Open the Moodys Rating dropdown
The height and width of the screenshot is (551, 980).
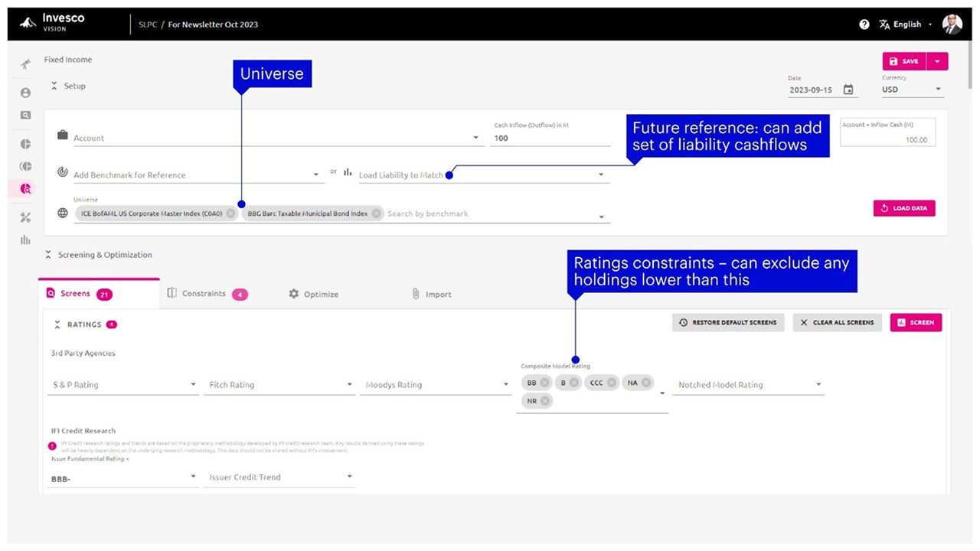(x=436, y=385)
